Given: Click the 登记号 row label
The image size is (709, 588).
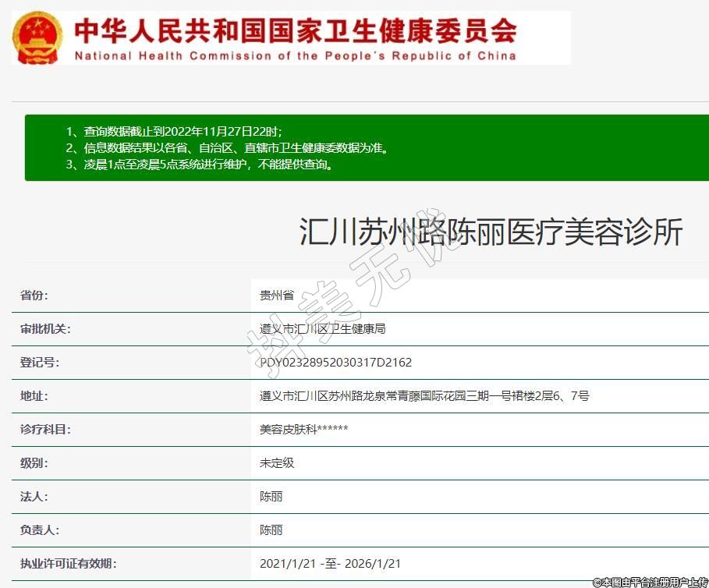Looking at the screenshot, I should pyautogui.click(x=40, y=363).
